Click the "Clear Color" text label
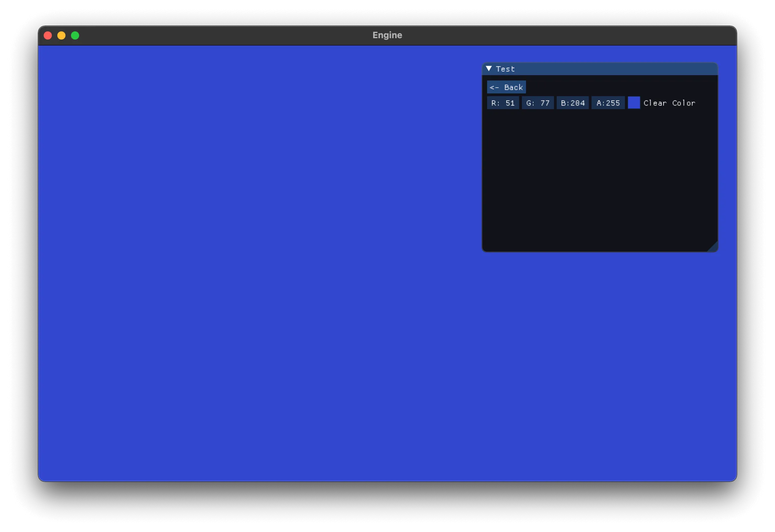Screen dimensions: 775x532 pos(669,103)
